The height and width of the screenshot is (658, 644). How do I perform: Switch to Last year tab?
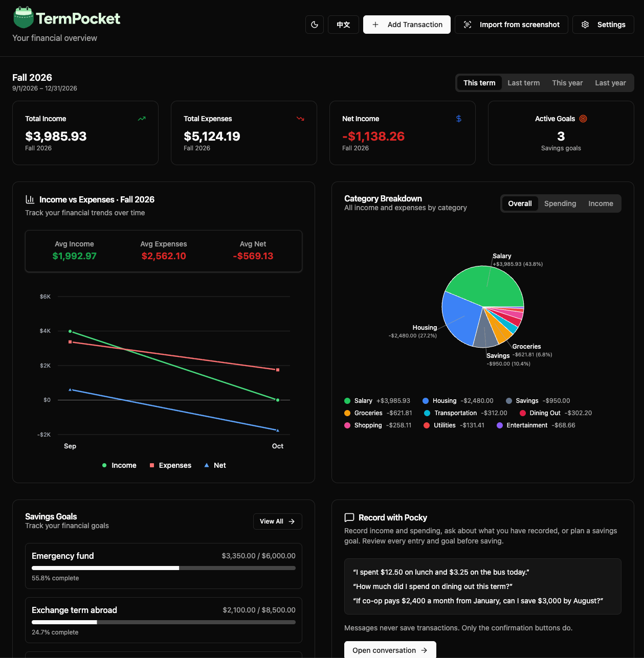(610, 83)
